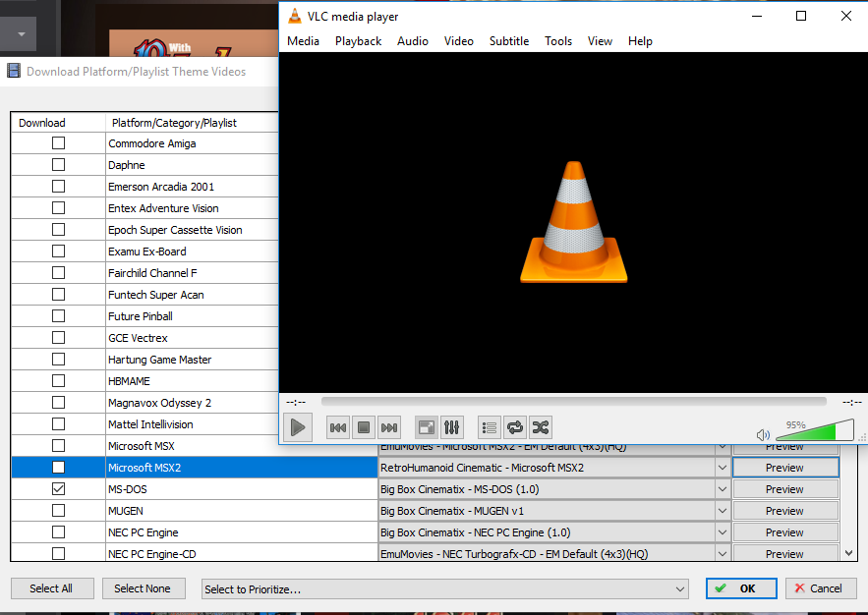Uncheck the MS-DOS download checkbox

click(x=58, y=489)
